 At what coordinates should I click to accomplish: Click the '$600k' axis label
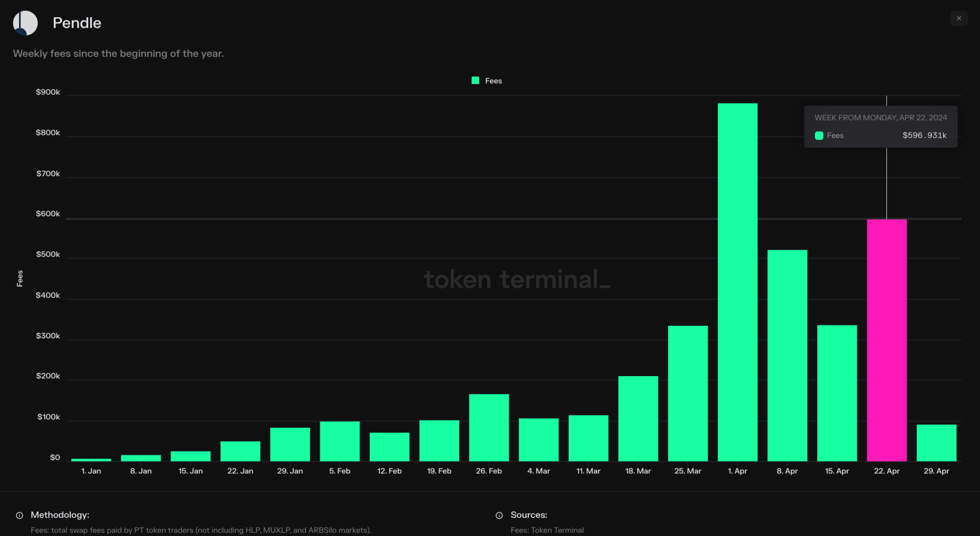(48, 213)
